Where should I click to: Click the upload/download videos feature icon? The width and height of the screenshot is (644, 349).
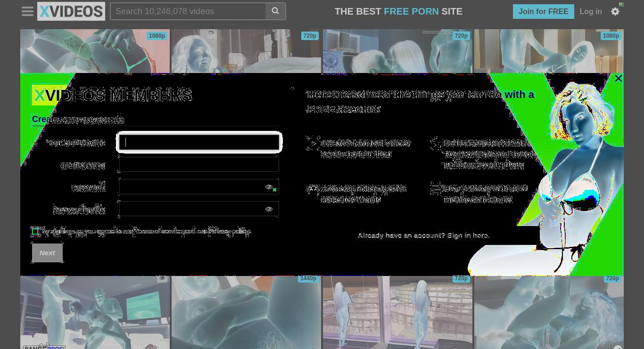313,143
